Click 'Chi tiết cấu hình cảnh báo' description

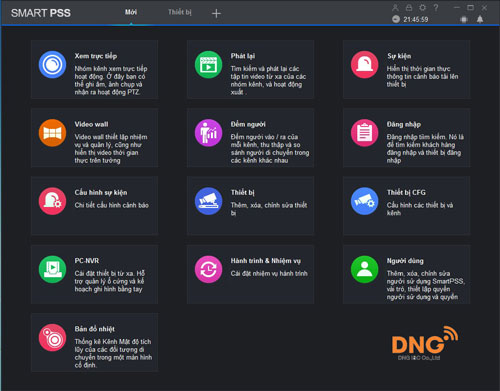(112, 205)
